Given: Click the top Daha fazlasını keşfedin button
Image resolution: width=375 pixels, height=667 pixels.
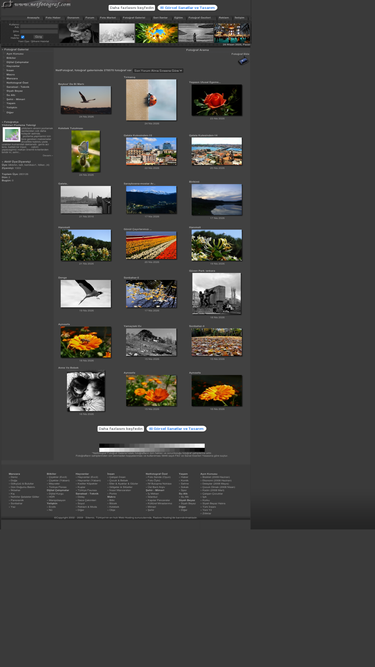Looking at the screenshot, I should 132,8.
